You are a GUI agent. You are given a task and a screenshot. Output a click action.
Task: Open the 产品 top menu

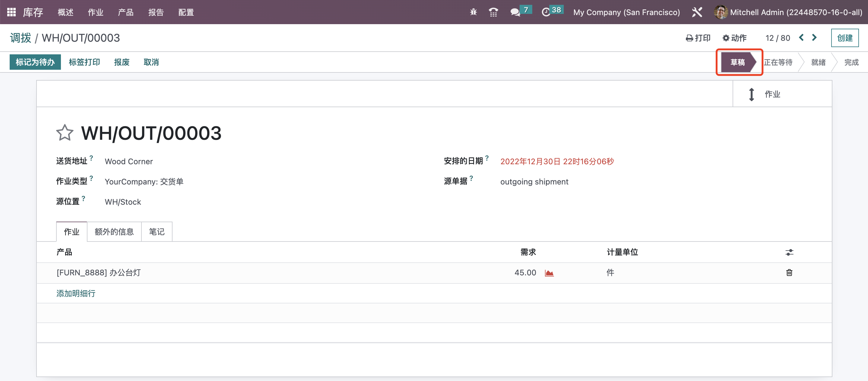coord(125,12)
